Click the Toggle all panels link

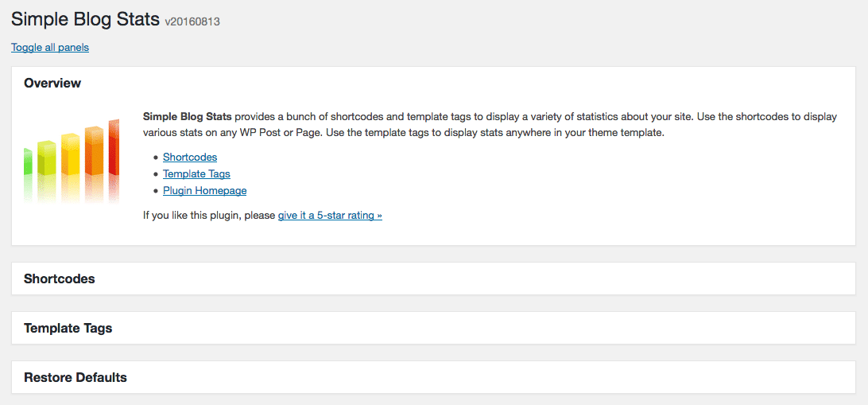click(50, 48)
